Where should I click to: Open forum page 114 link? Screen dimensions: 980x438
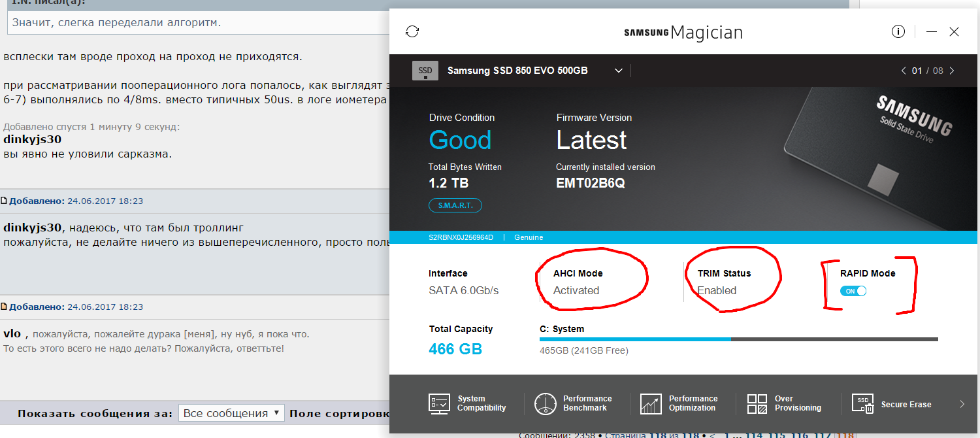pos(755,434)
